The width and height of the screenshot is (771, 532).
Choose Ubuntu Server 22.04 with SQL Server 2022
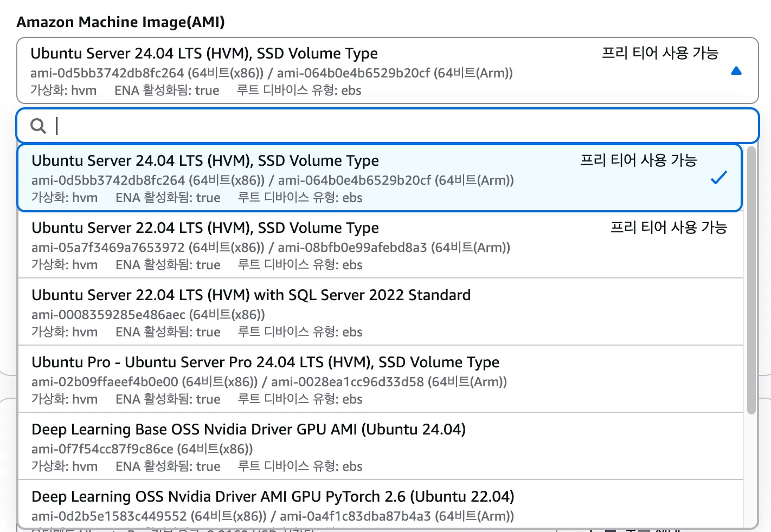pyautogui.click(x=380, y=312)
